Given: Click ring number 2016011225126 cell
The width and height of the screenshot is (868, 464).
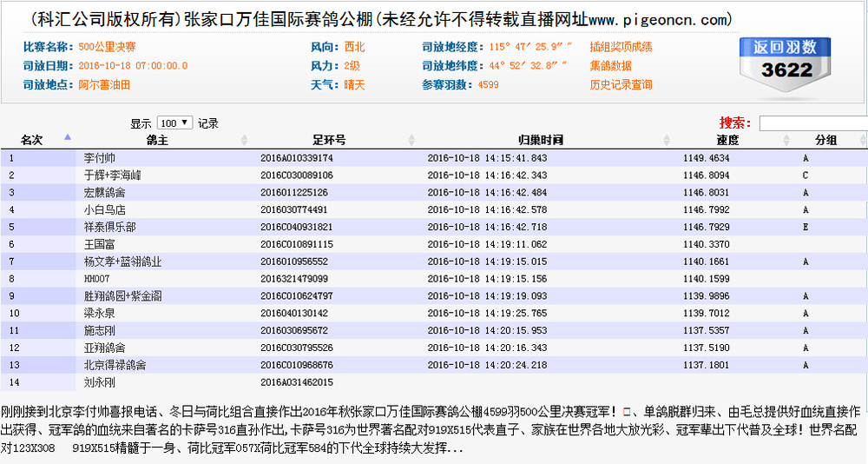Looking at the screenshot, I should (x=294, y=192).
